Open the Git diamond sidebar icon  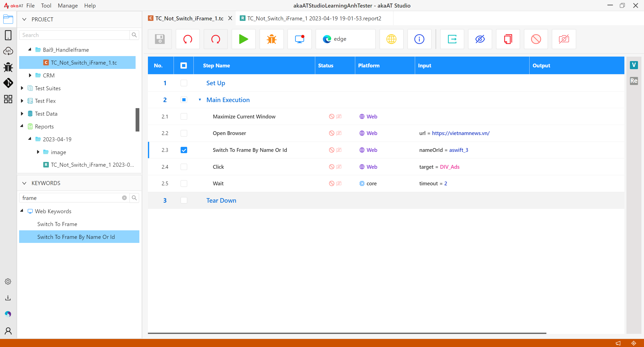8,83
